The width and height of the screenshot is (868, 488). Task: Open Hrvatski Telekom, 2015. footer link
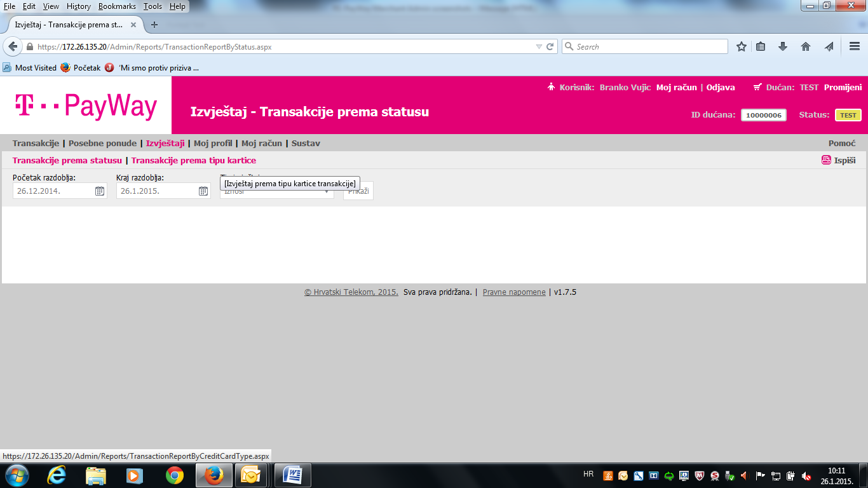coord(351,292)
